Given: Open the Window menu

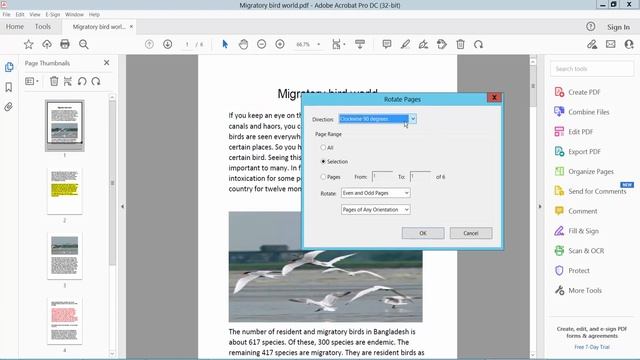Looking at the screenshot, I should coord(74,14).
